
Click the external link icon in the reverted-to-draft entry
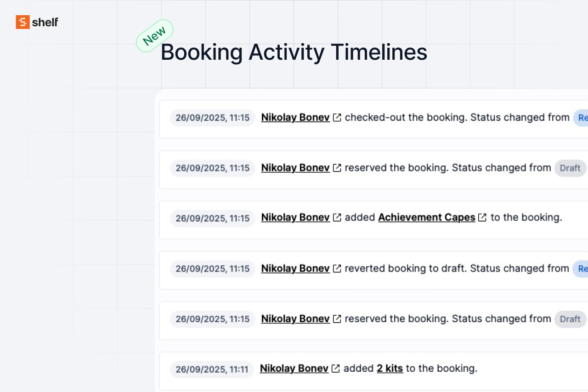(x=337, y=268)
